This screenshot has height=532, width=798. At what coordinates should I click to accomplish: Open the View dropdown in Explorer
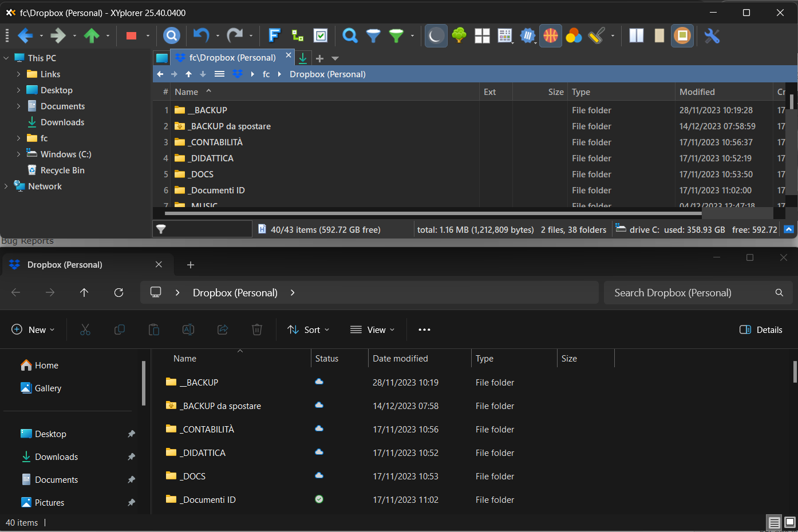tap(372, 329)
